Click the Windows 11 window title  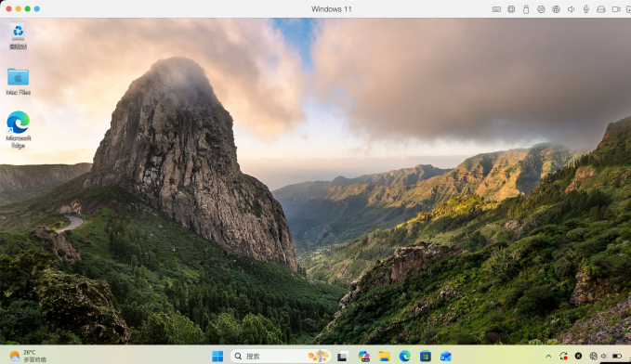pos(331,9)
